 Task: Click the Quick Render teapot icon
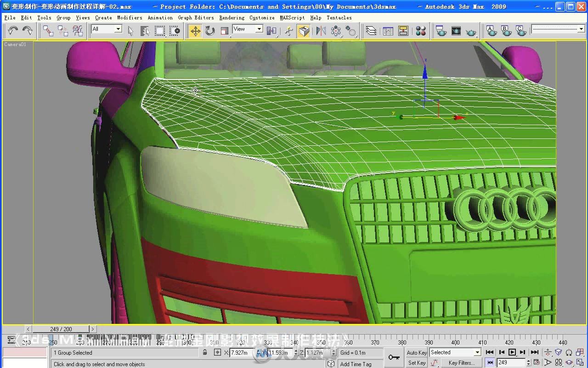[x=471, y=31]
